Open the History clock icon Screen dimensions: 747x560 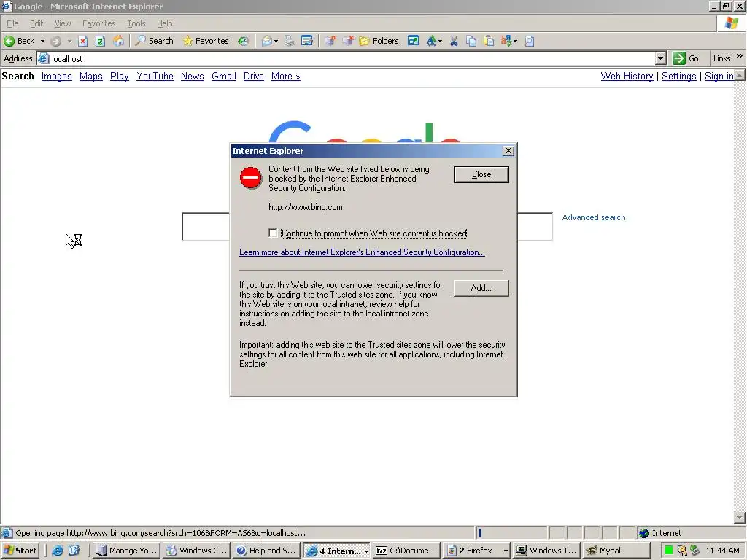pyautogui.click(x=244, y=41)
